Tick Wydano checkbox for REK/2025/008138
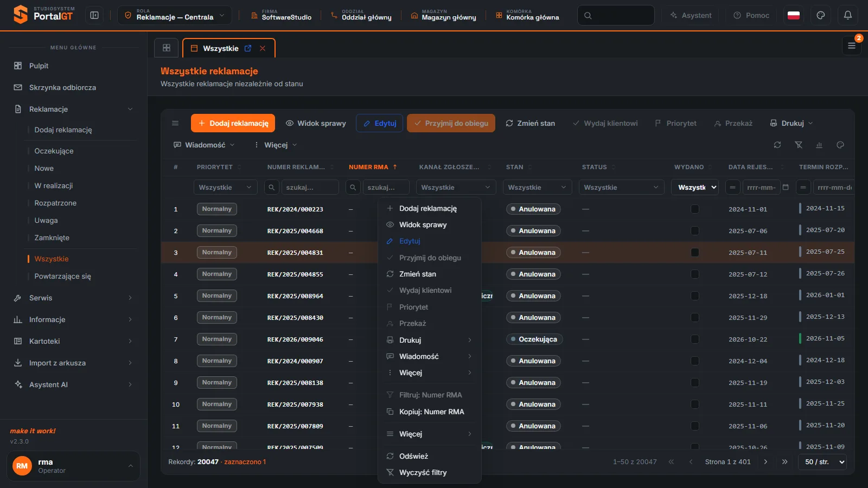Screen dimensions: 868x488 click(x=695, y=383)
